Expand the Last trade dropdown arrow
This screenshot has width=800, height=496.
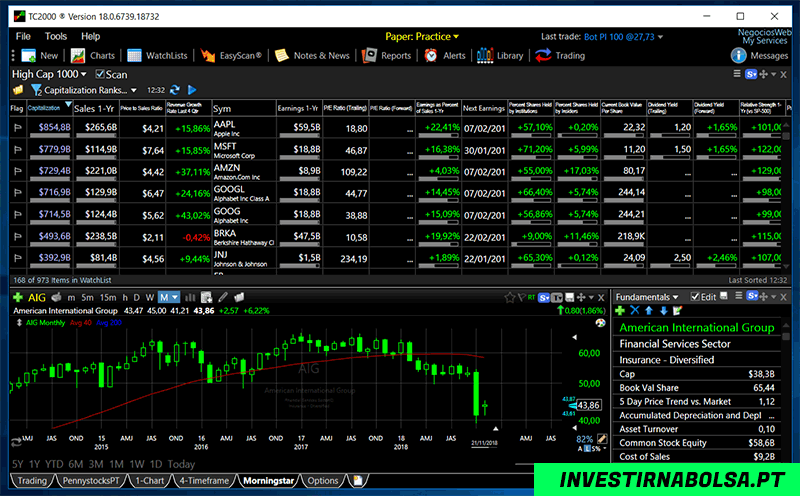pos(660,37)
